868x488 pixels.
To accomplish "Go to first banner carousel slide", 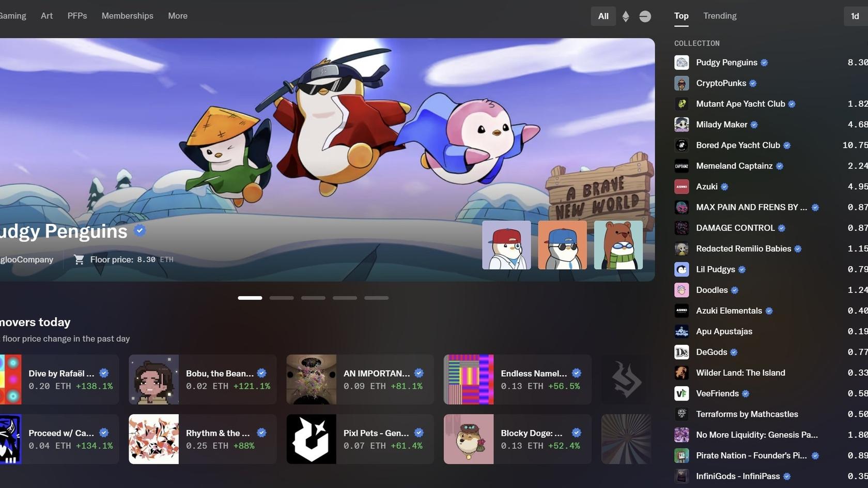I will click(x=250, y=298).
